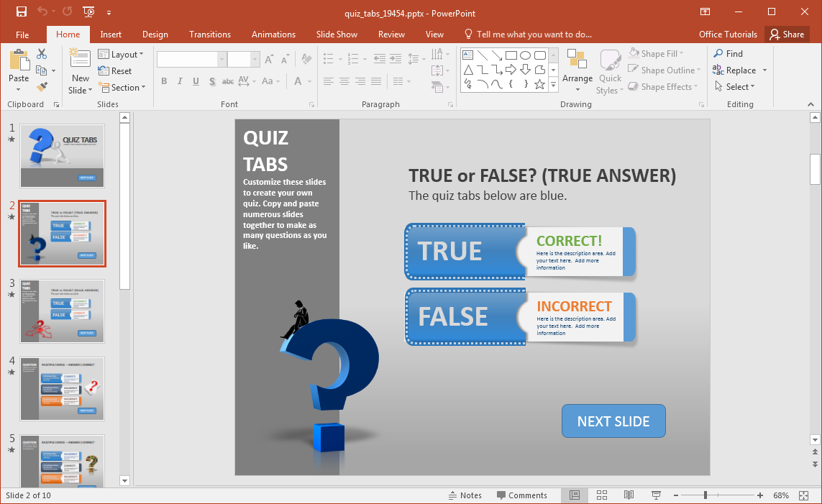This screenshot has width=822, height=504.
Task: Click the Cut scissors icon
Action: [42, 54]
